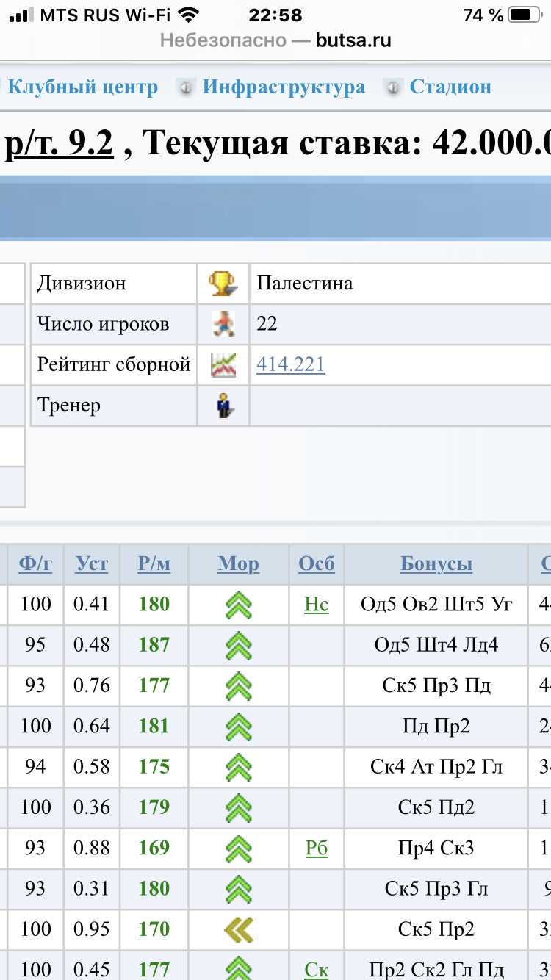Click the trophy icon beside Дивизион
Image resolution: width=551 pixels, height=980 pixels.
(223, 284)
